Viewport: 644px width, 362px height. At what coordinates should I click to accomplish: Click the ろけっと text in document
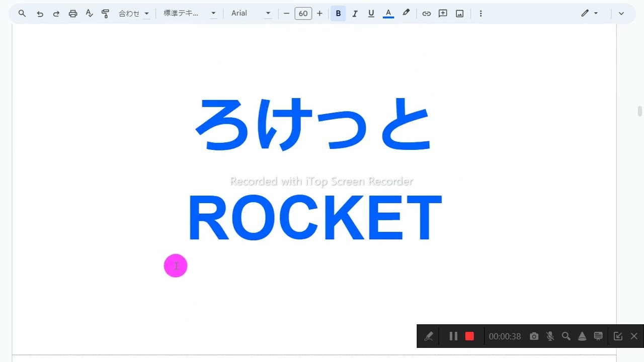tap(312, 125)
